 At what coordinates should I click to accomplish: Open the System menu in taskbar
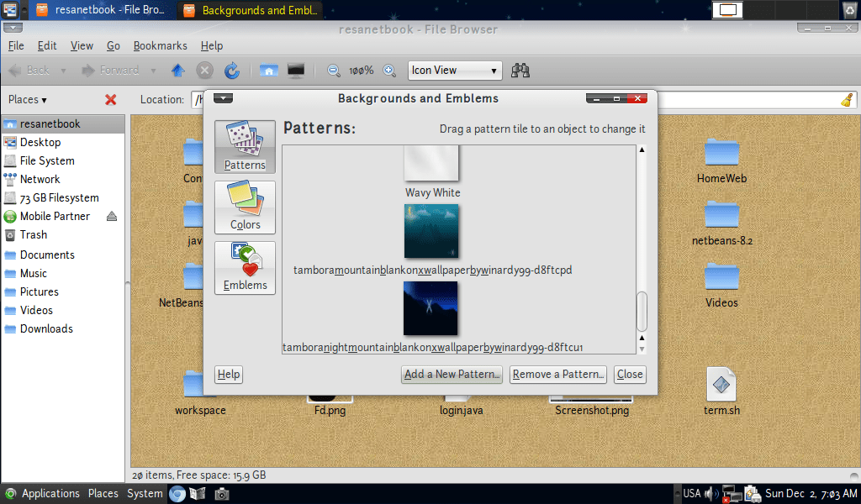tap(144, 493)
